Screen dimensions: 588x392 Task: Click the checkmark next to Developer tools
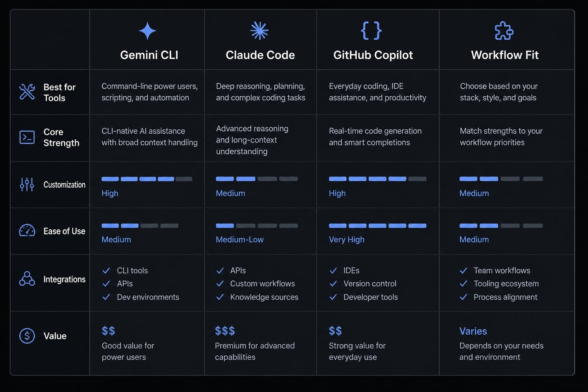pos(333,297)
